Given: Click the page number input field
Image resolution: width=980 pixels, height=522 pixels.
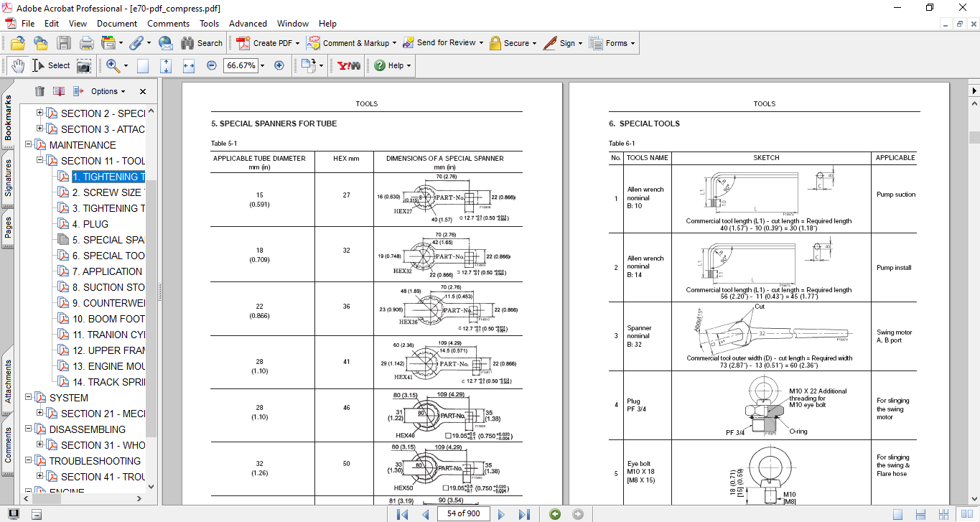Looking at the screenshot, I should pyautogui.click(x=463, y=513).
